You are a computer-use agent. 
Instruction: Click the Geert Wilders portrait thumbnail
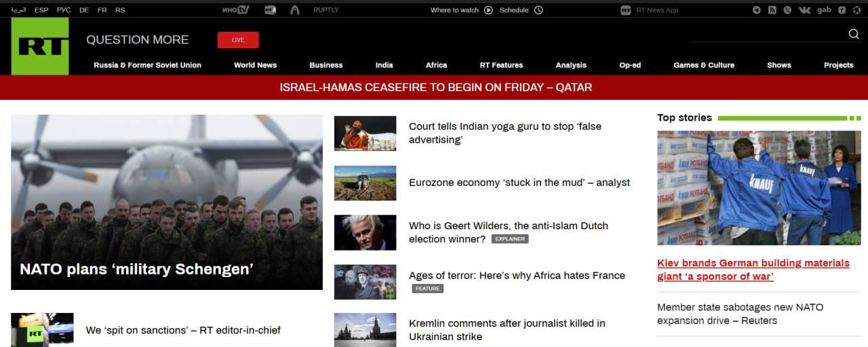tap(365, 232)
